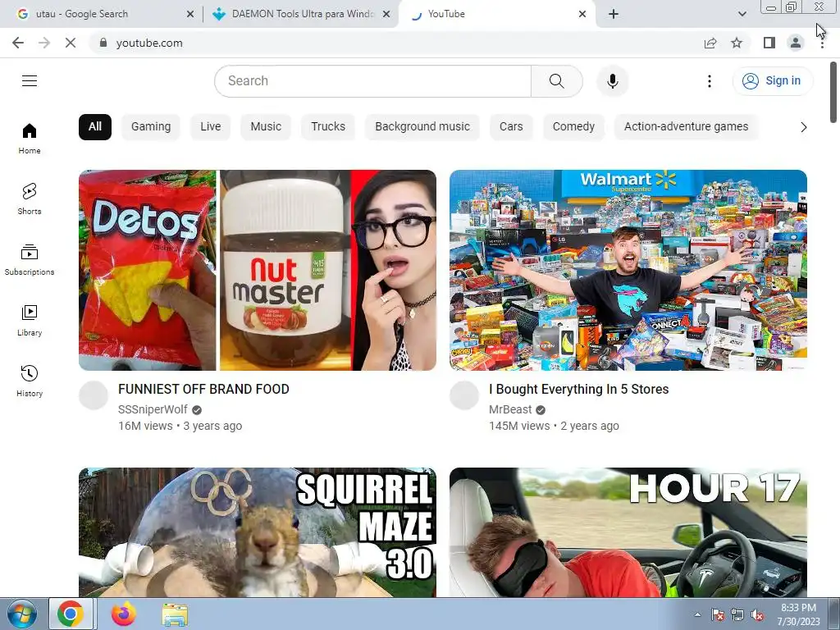Play the Squirrel Maze 3.0 thumbnail

(x=257, y=532)
